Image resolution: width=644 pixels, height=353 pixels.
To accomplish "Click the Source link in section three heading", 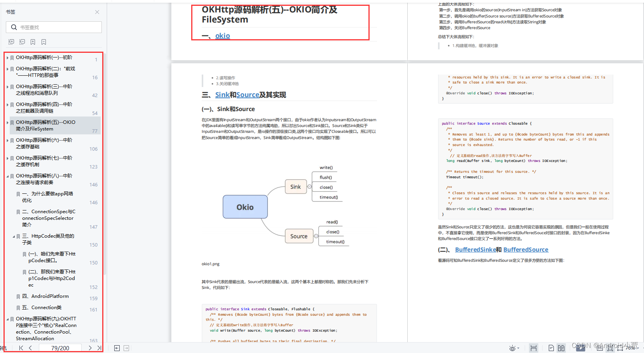I will tap(248, 95).
